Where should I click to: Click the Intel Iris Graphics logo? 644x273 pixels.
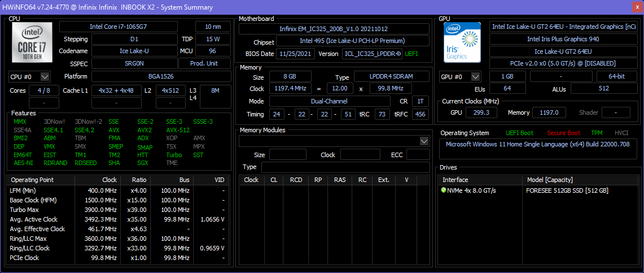[x=462, y=42]
